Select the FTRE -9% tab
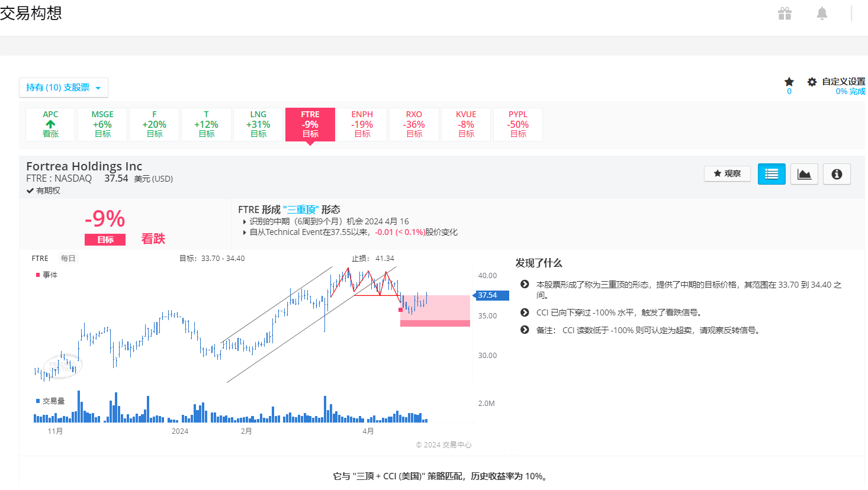Viewport: 868px width, 490px height. pyautogui.click(x=310, y=124)
